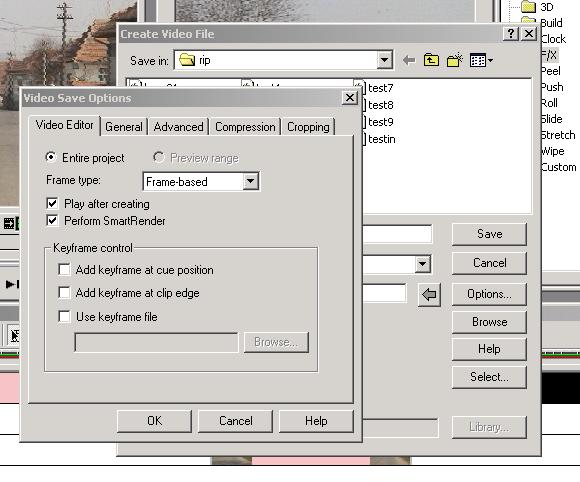The height and width of the screenshot is (482, 580).
Task: Switch to the Compression tab
Action: click(245, 127)
